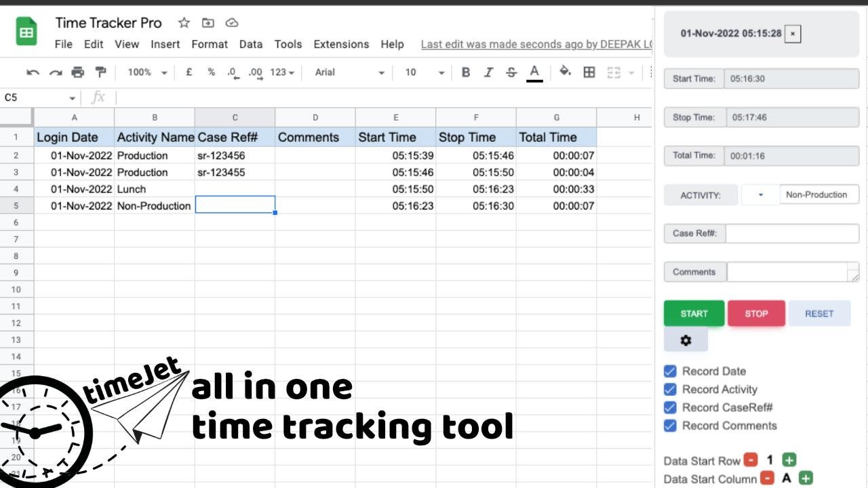Toggle the Record Date checkbox

click(671, 371)
